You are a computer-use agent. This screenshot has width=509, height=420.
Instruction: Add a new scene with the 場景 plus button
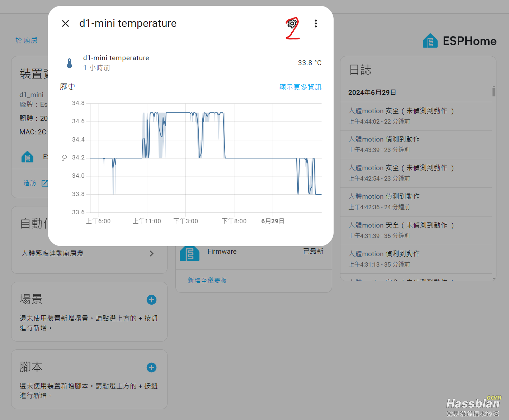click(152, 300)
